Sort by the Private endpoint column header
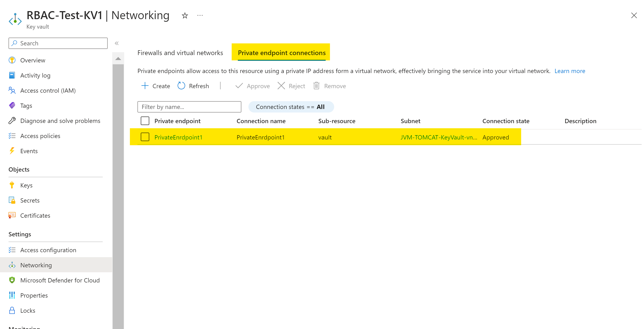The image size is (644, 329). pos(178,121)
